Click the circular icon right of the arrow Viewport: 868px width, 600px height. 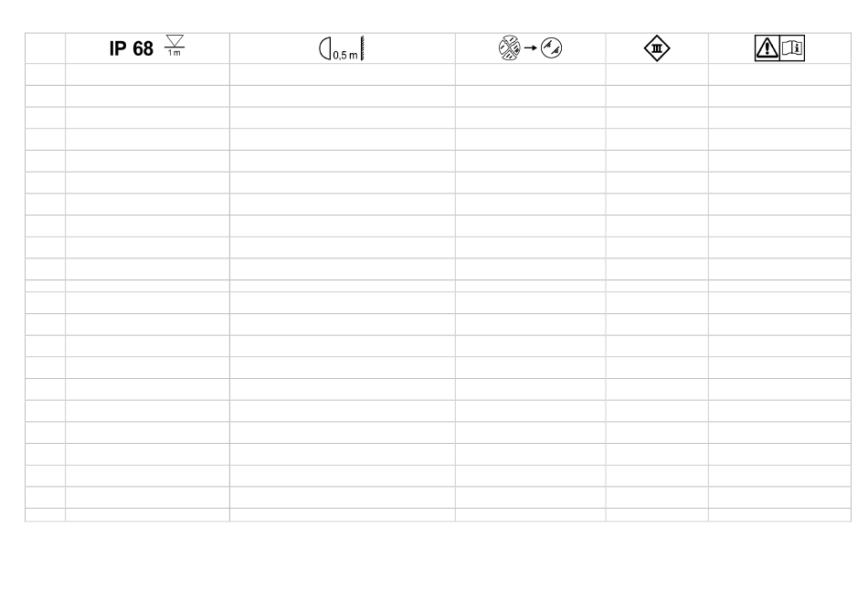(x=552, y=48)
